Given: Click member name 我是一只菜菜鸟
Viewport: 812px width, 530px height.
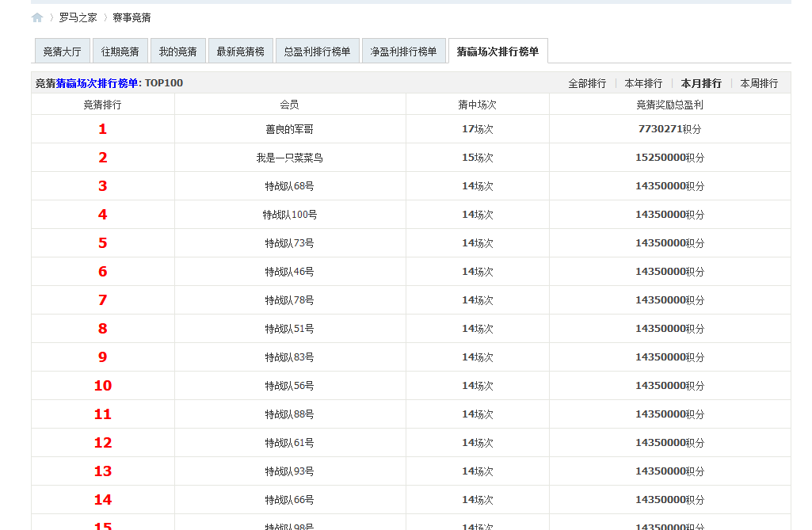Looking at the screenshot, I should click(x=289, y=157).
